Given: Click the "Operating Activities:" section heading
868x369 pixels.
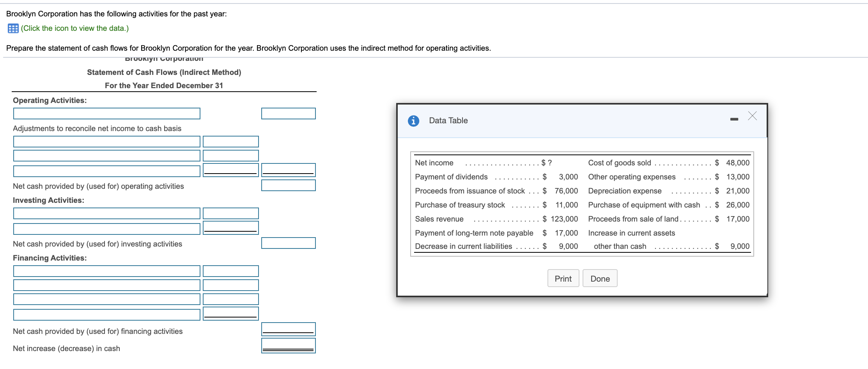Looking at the screenshot, I should pyautogui.click(x=50, y=100).
